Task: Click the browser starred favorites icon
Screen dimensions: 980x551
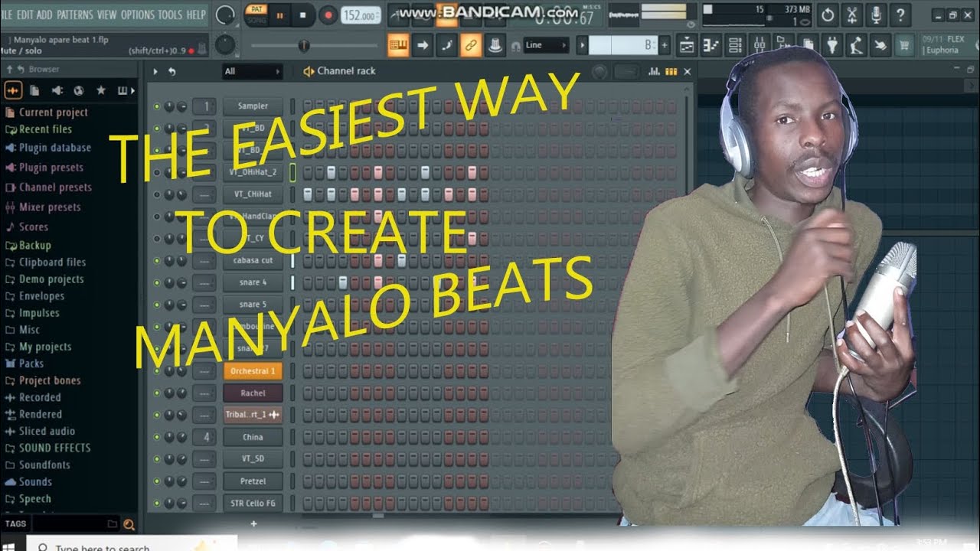Action: coord(100,90)
